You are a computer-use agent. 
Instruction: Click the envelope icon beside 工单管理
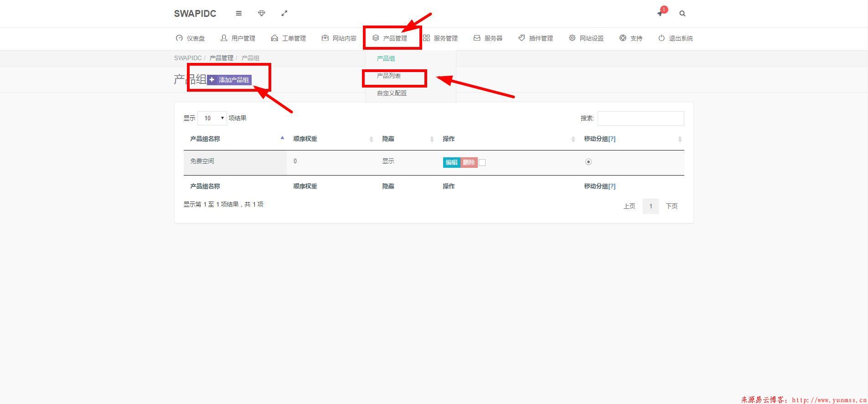point(274,38)
